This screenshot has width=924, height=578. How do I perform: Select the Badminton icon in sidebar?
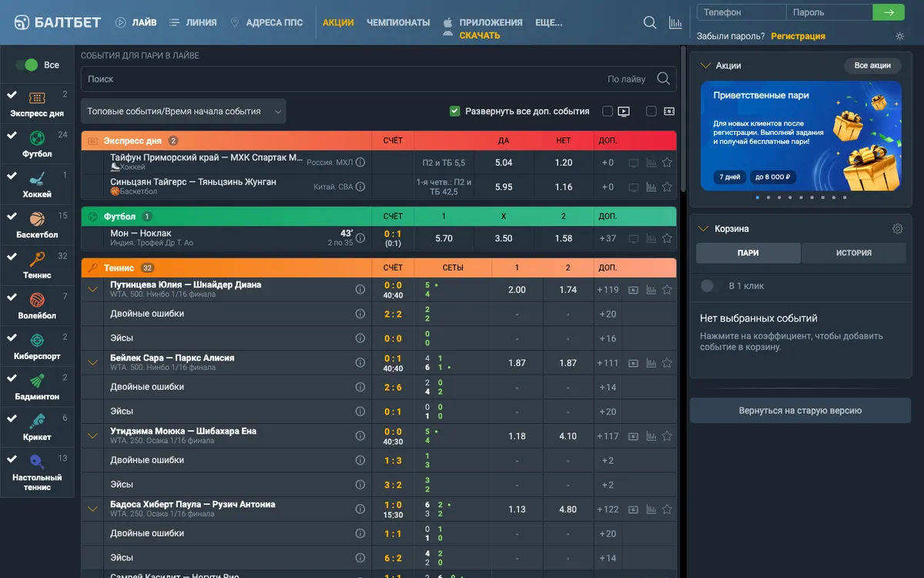click(37, 381)
